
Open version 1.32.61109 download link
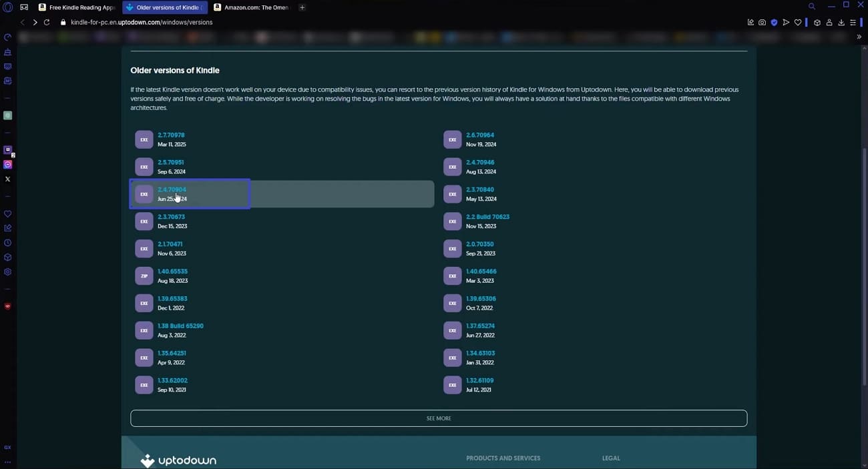click(479, 381)
